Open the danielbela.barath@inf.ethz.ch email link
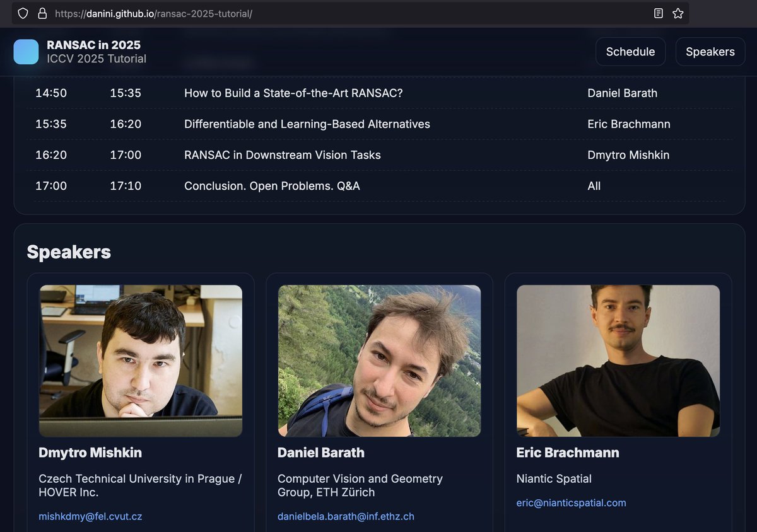 point(346,516)
